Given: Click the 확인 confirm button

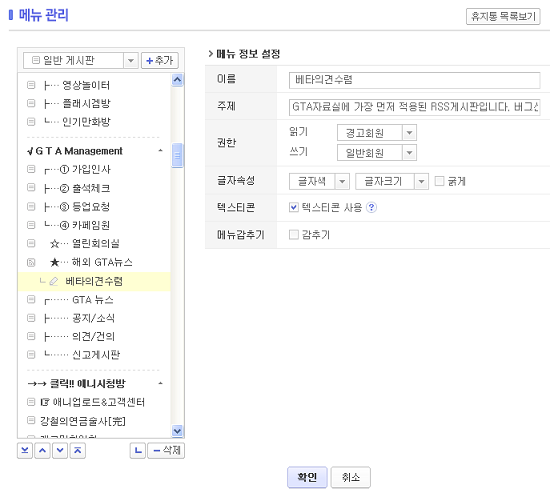Looking at the screenshot, I should pyautogui.click(x=307, y=477).
